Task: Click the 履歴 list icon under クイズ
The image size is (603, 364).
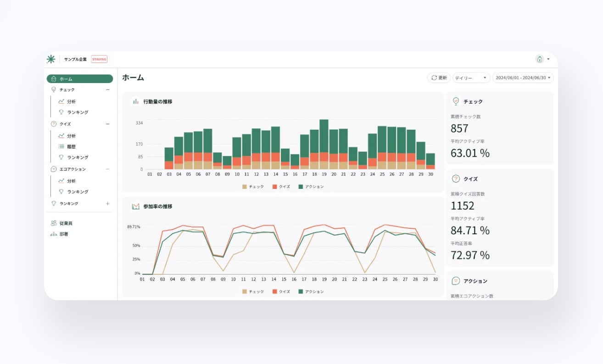Action: (61, 147)
